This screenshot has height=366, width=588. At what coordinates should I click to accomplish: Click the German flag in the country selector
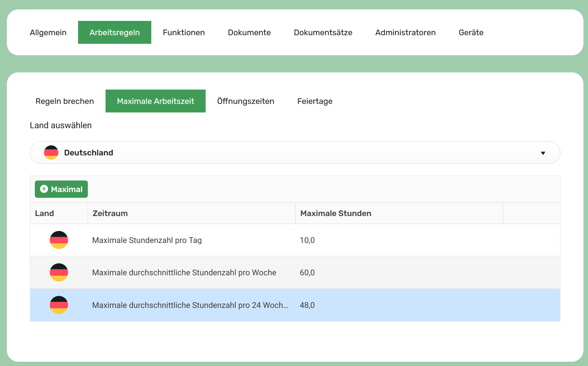click(x=51, y=153)
